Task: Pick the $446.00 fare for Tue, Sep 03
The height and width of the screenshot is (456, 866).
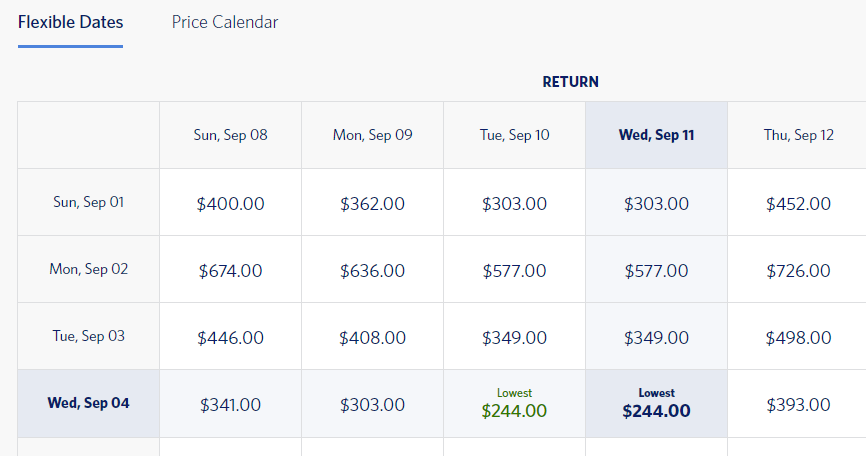Action: click(230, 337)
